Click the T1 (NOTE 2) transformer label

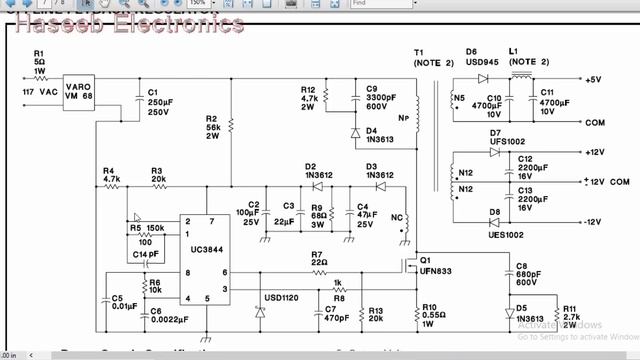(x=433, y=58)
